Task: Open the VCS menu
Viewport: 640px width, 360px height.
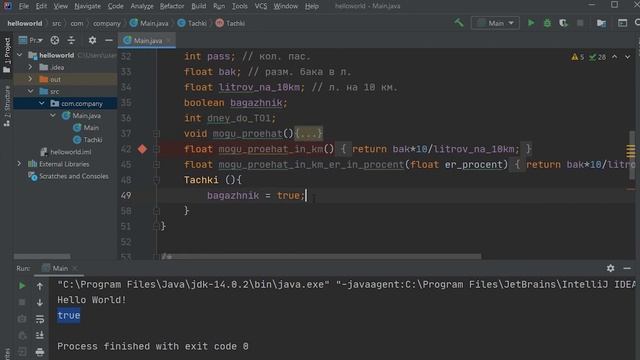Action: 260,6
